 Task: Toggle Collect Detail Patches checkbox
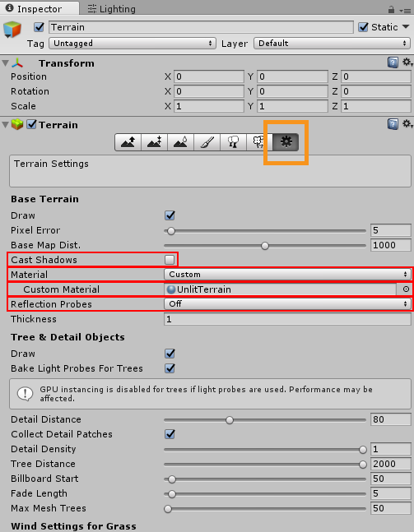coord(170,434)
